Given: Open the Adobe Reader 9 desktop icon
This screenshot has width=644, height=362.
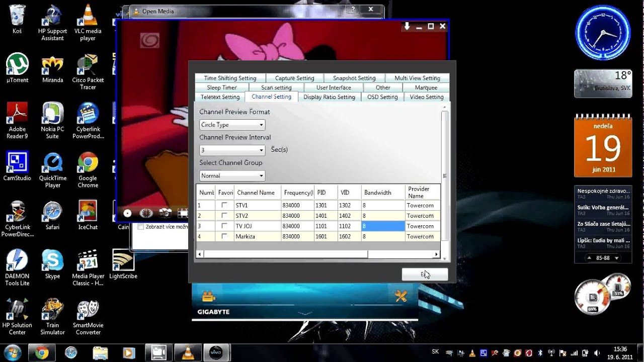Looking at the screenshot, I should coord(17,121).
